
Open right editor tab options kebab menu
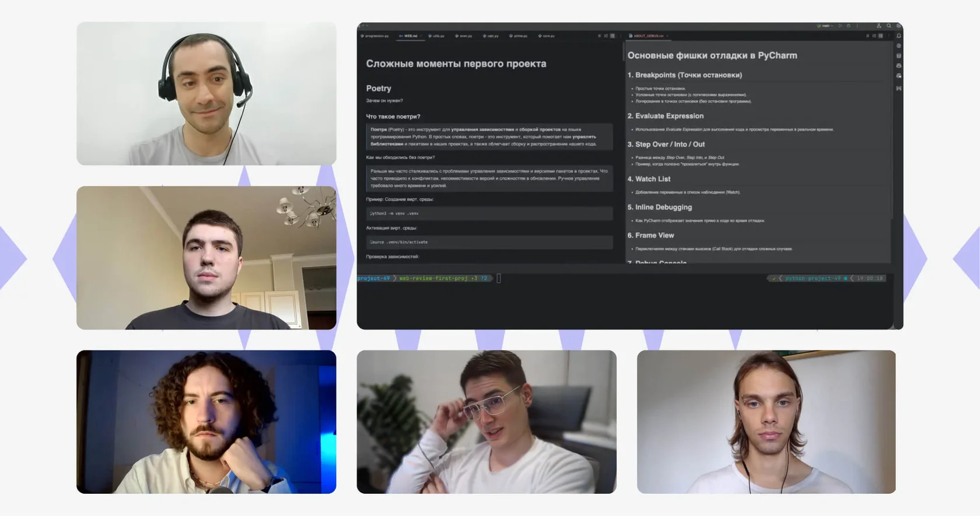tap(889, 36)
